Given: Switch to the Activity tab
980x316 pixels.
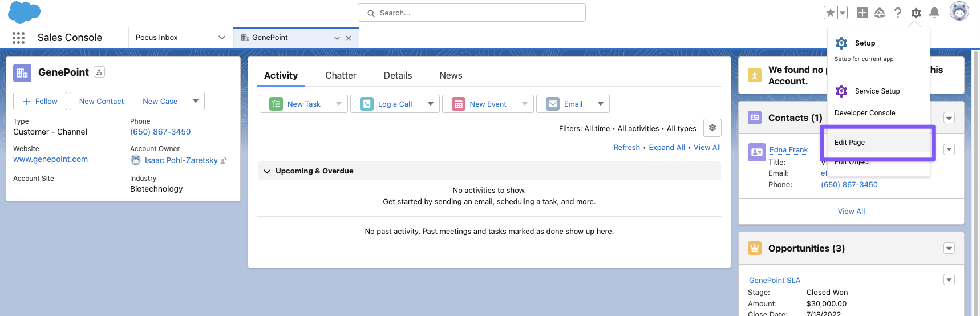Looking at the screenshot, I should (x=281, y=75).
